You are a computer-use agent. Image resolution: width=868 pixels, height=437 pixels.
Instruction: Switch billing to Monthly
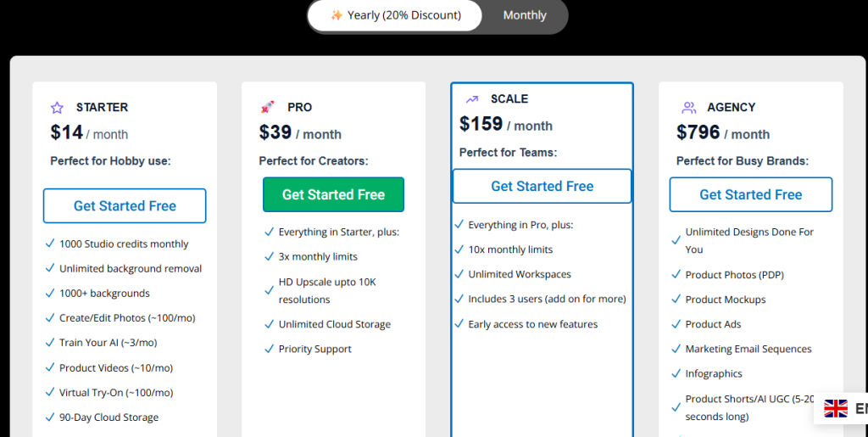tap(525, 15)
